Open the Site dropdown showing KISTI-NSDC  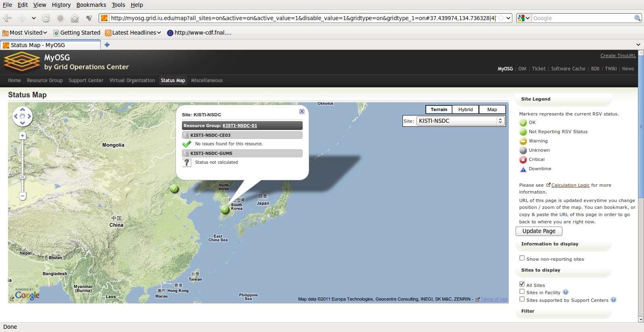tap(460, 121)
